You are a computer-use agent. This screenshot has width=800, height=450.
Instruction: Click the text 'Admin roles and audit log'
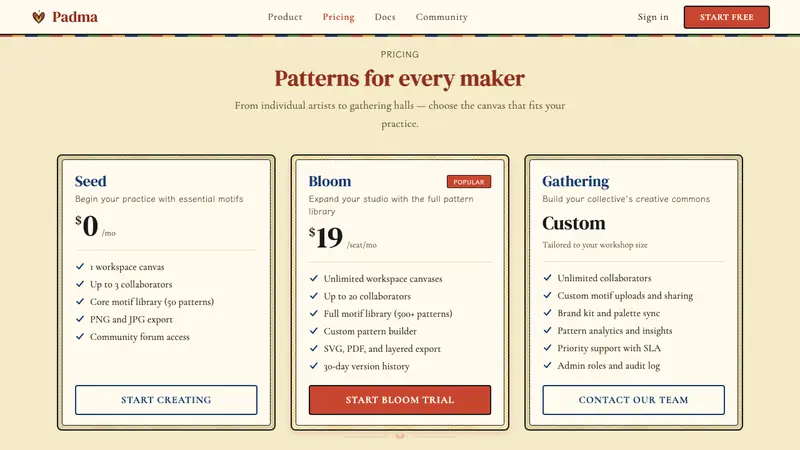point(609,366)
